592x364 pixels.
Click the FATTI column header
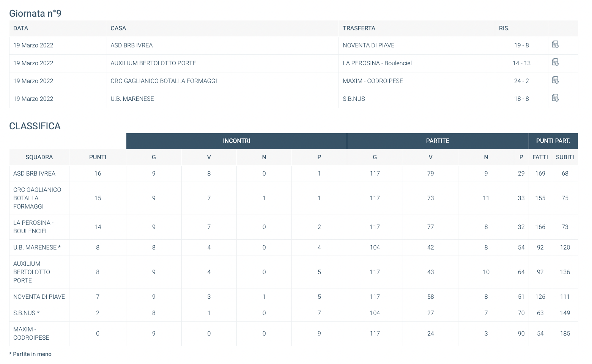click(x=540, y=157)
